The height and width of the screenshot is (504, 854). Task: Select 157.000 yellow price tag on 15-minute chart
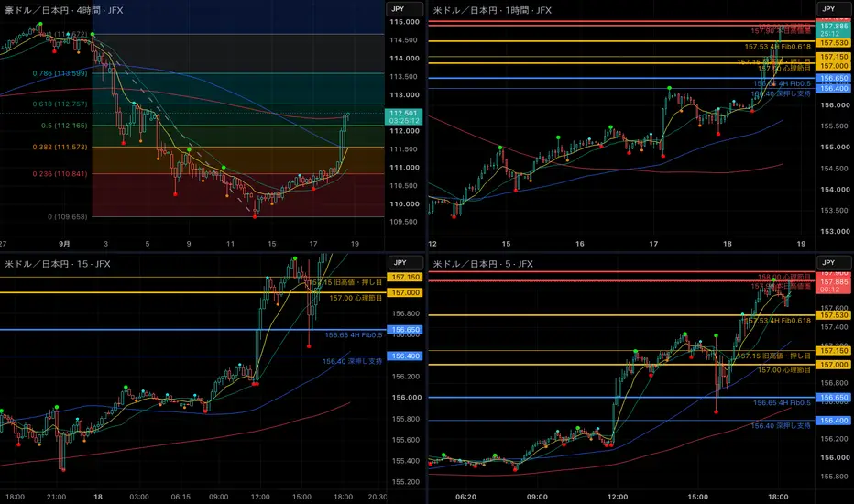[405, 292]
